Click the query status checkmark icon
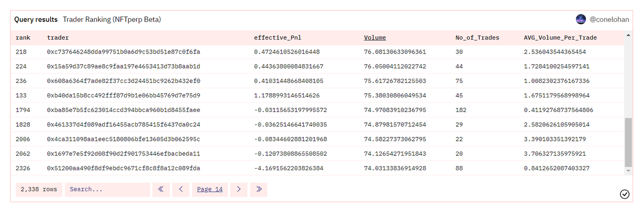 [625, 194]
